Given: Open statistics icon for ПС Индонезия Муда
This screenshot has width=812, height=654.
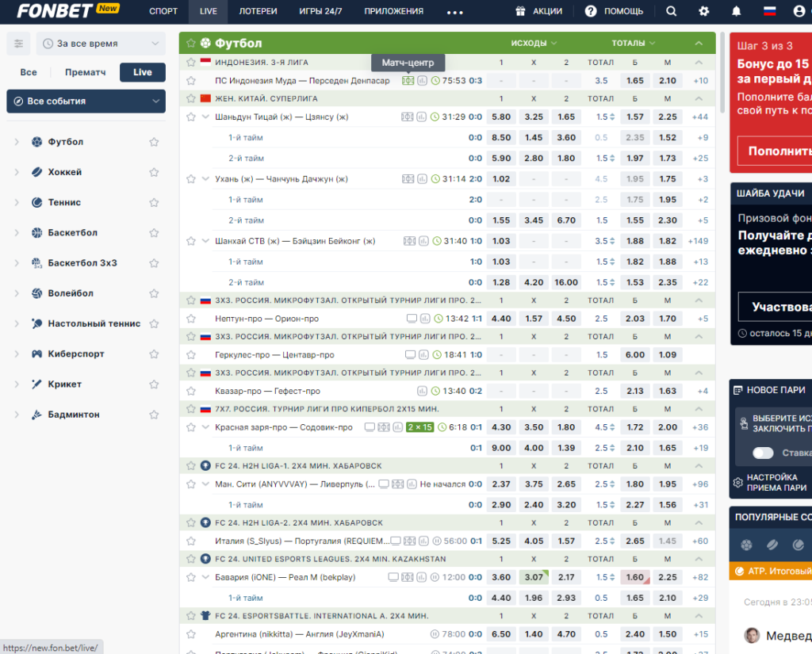Looking at the screenshot, I should [423, 81].
